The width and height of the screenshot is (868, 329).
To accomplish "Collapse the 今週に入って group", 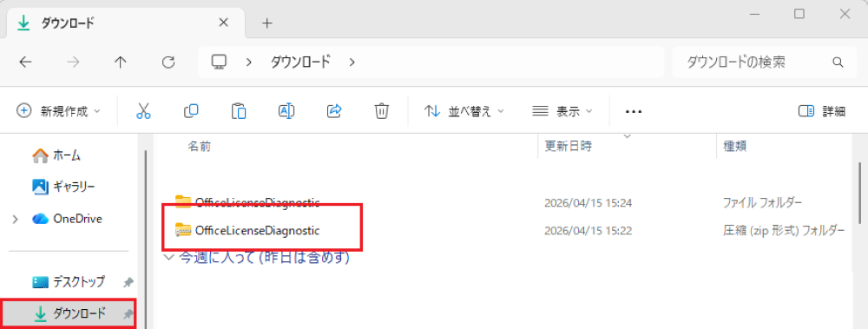I will [x=169, y=258].
